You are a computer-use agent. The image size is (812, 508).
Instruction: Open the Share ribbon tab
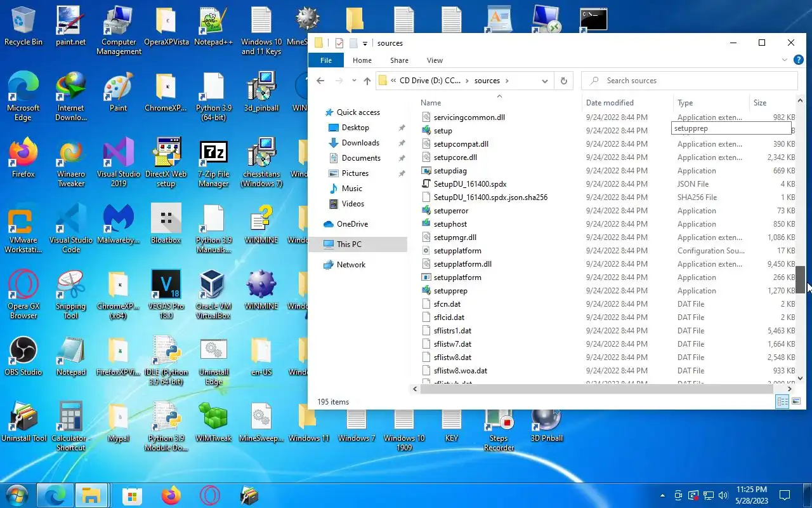point(399,60)
